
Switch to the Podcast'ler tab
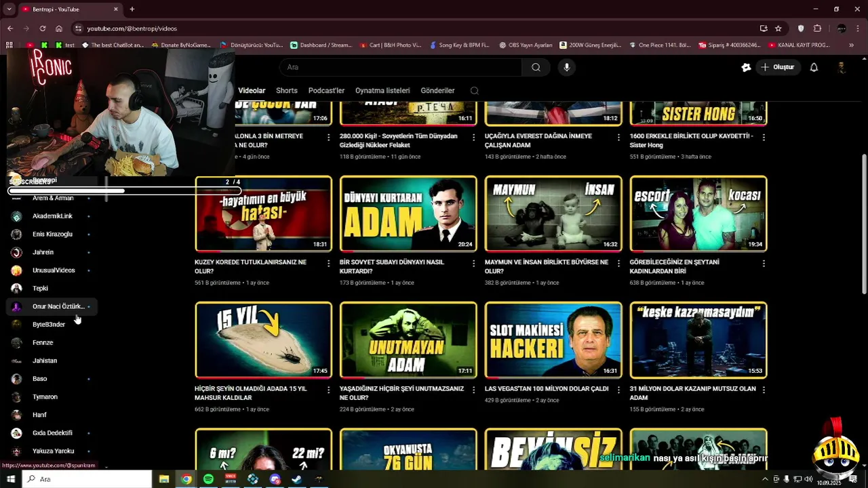[326, 90]
